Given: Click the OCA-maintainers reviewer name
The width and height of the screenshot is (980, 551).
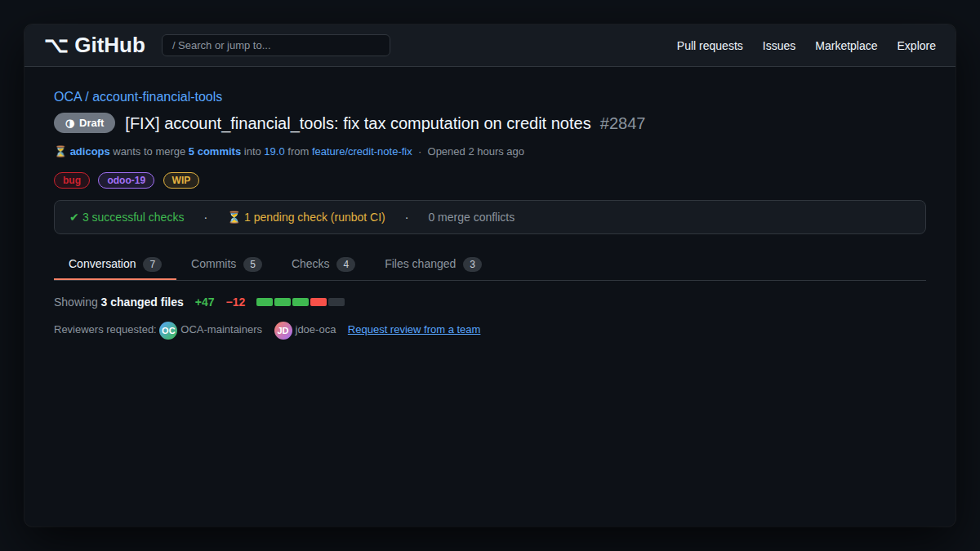Looking at the screenshot, I should (221, 330).
